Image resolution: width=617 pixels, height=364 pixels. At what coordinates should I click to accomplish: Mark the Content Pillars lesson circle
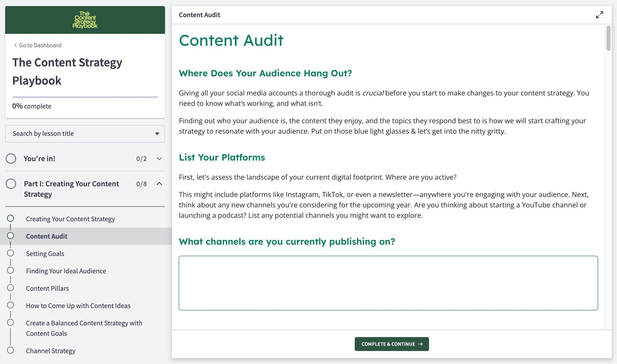click(x=10, y=288)
